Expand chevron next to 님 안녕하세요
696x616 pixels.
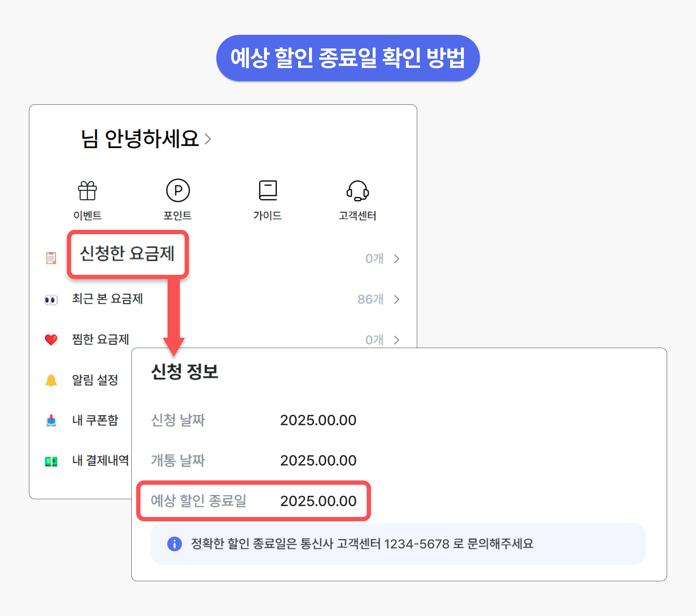click(x=208, y=139)
